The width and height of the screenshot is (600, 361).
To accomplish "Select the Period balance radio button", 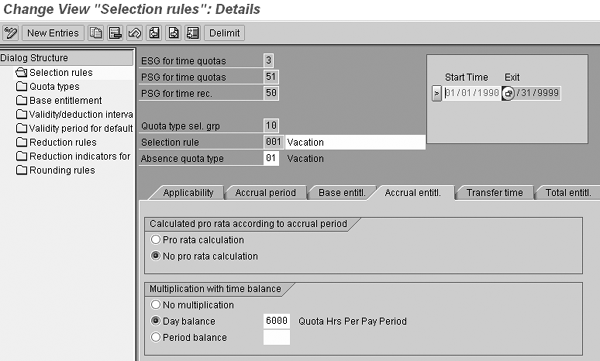I will click(155, 337).
